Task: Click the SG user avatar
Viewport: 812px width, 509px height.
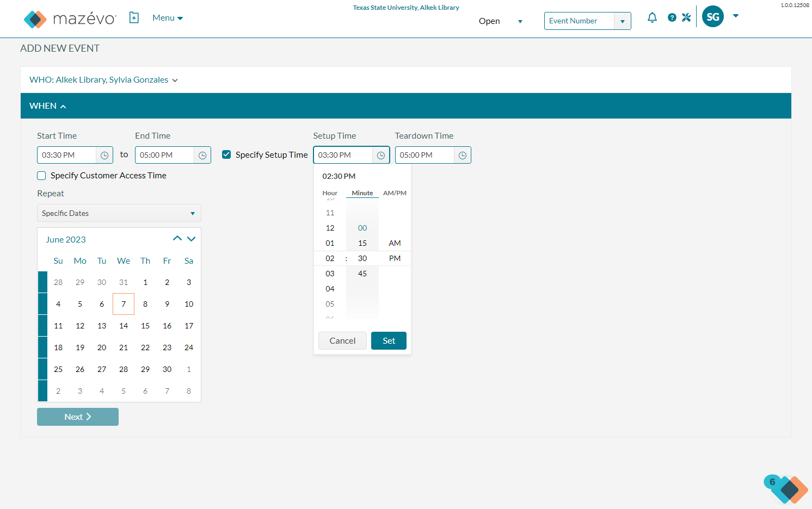Action: click(x=713, y=17)
